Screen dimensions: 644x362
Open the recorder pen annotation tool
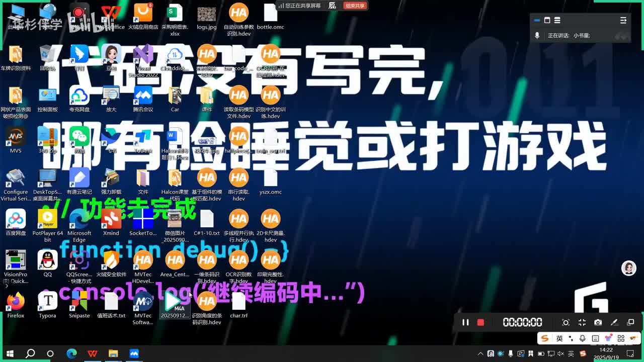(614, 322)
